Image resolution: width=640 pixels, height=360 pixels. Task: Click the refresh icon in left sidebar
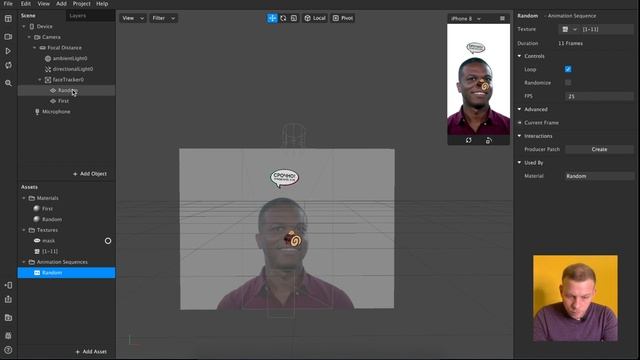(x=8, y=65)
